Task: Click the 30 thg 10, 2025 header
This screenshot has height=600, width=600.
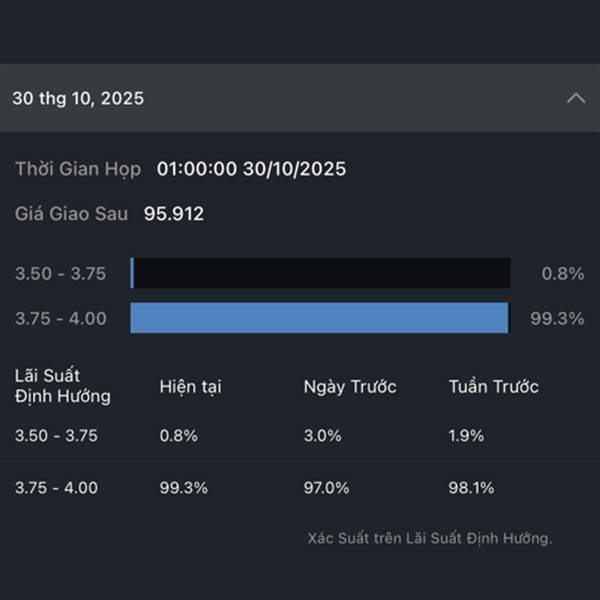Action: coord(78,98)
